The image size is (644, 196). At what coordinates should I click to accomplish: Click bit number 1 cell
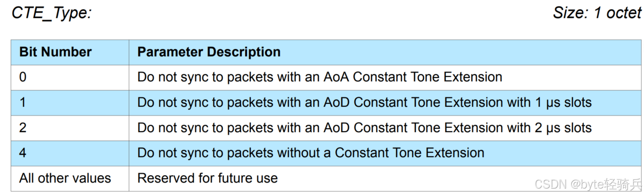coord(23,102)
